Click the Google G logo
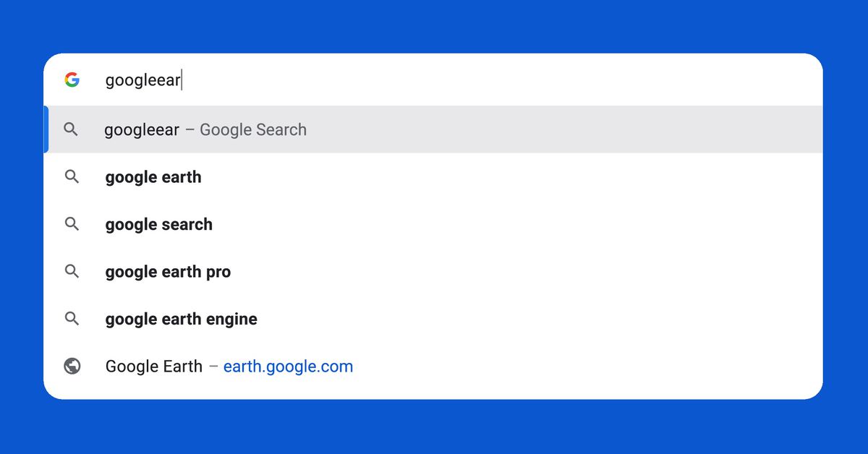Viewport: 868px width, 454px height. tap(72, 80)
